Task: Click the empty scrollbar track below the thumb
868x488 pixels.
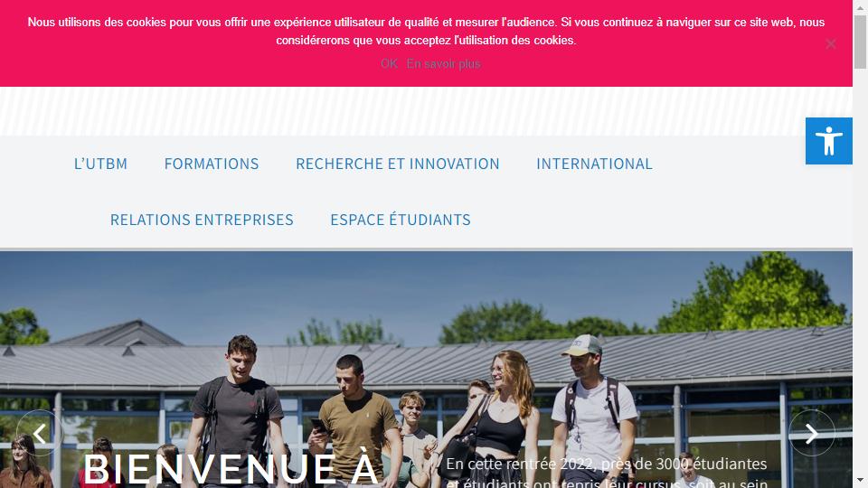Action: [860, 271]
